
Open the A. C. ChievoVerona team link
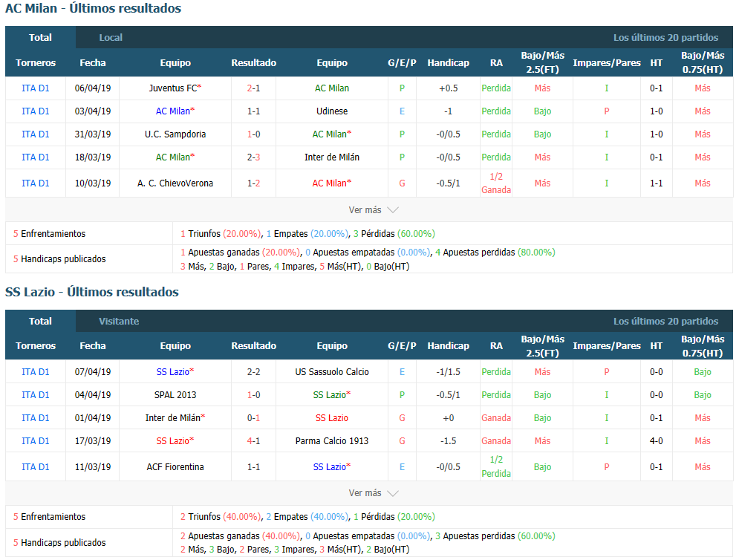(175, 183)
